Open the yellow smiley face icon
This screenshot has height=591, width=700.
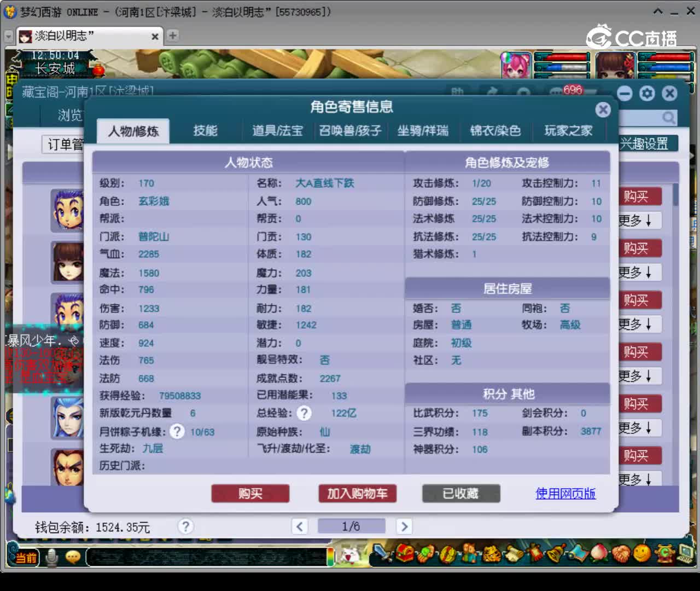pos(641,553)
